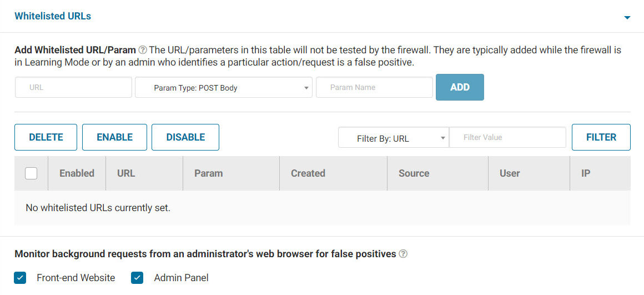The height and width of the screenshot is (295, 644).
Task: Click the Source column header
Action: (x=414, y=173)
